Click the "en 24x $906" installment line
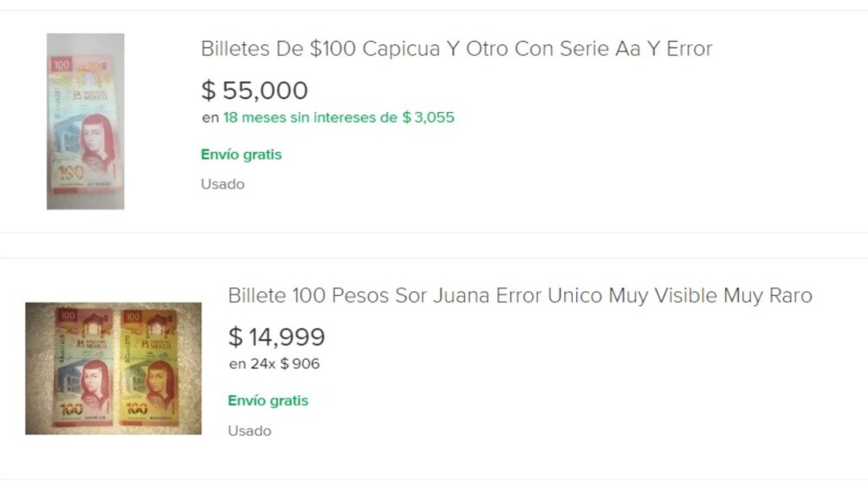This screenshot has width=868, height=489. [x=274, y=364]
